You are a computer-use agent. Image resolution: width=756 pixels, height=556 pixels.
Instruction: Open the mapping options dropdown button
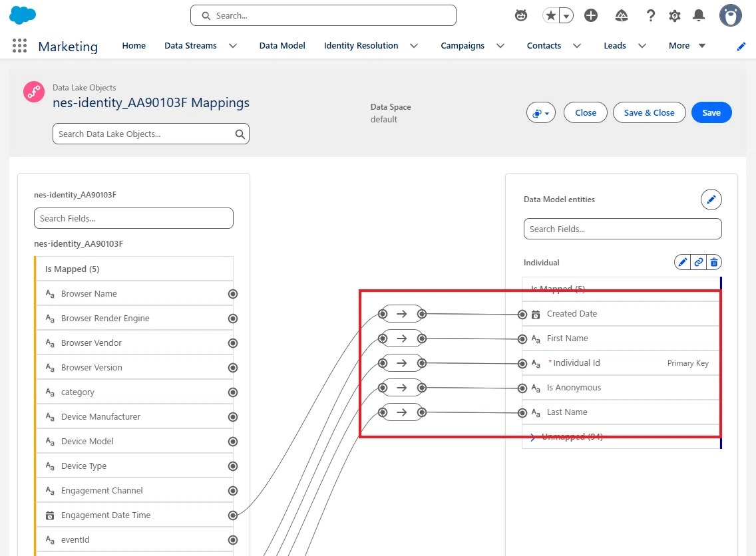(540, 113)
